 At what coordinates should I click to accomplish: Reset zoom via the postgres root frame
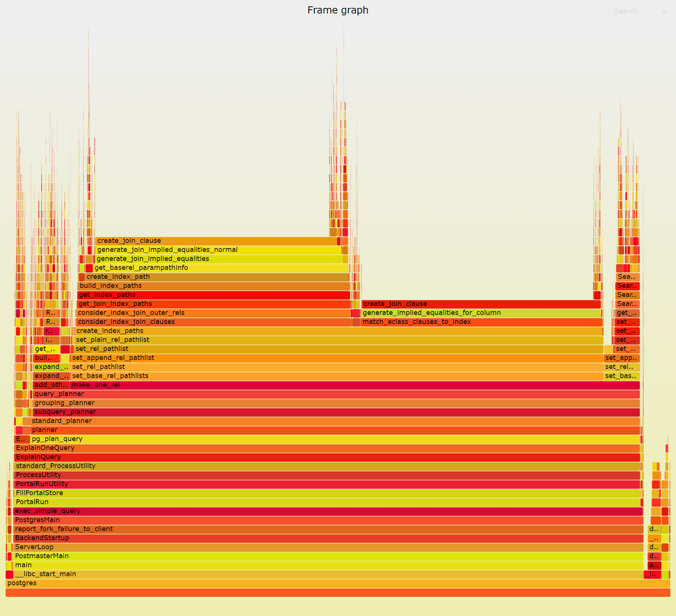[x=338, y=583]
